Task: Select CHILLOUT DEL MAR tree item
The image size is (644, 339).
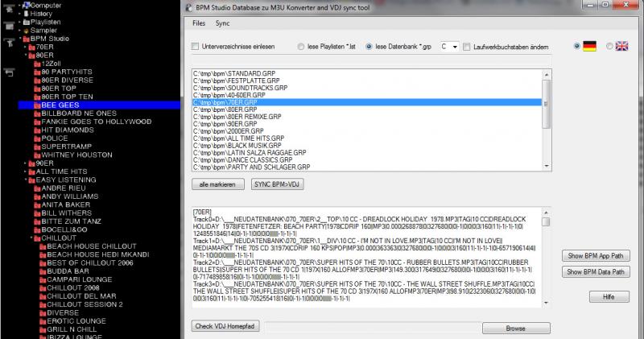Action: tap(81, 296)
